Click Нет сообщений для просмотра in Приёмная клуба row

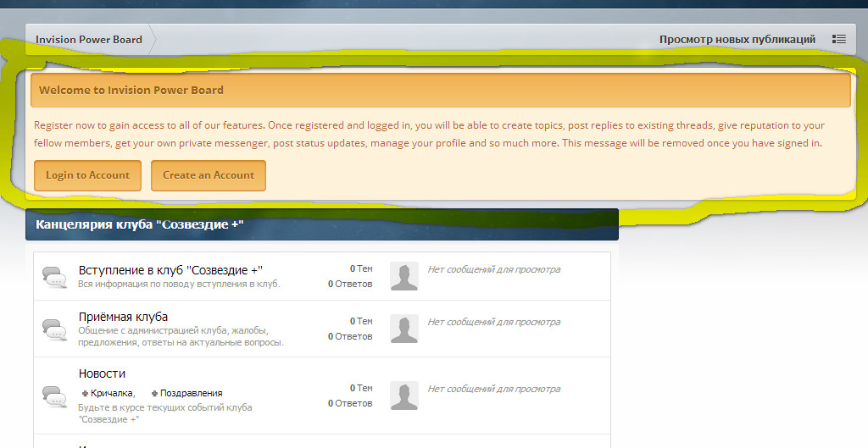click(x=494, y=322)
